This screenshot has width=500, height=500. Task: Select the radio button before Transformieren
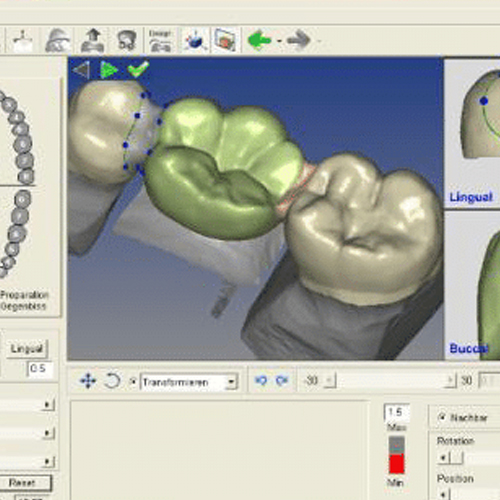click(x=133, y=381)
